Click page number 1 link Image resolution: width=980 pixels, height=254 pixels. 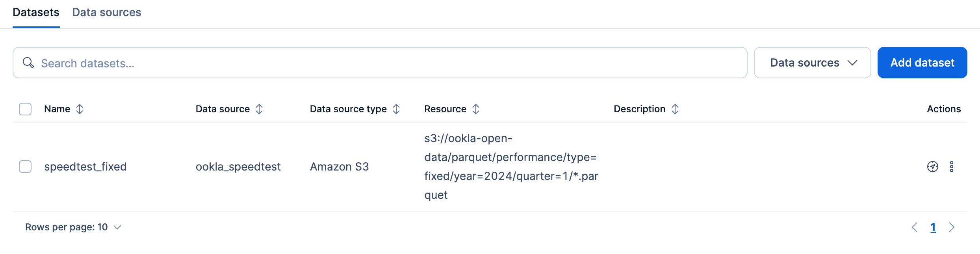933,227
